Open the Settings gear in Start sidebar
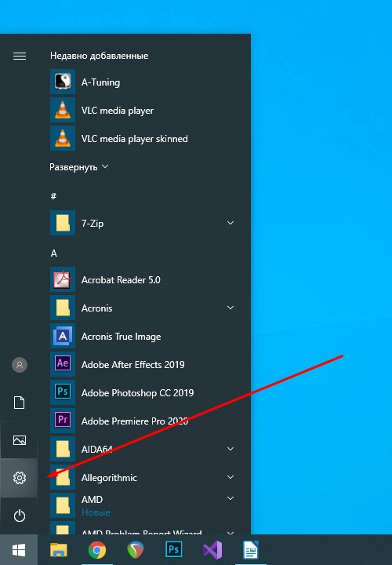The height and width of the screenshot is (565, 392). point(20,478)
